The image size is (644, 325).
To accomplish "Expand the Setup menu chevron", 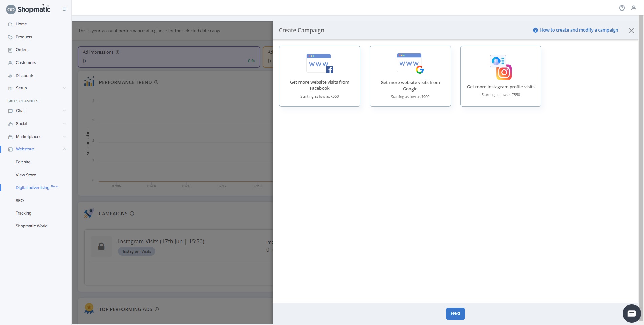I will (64, 88).
